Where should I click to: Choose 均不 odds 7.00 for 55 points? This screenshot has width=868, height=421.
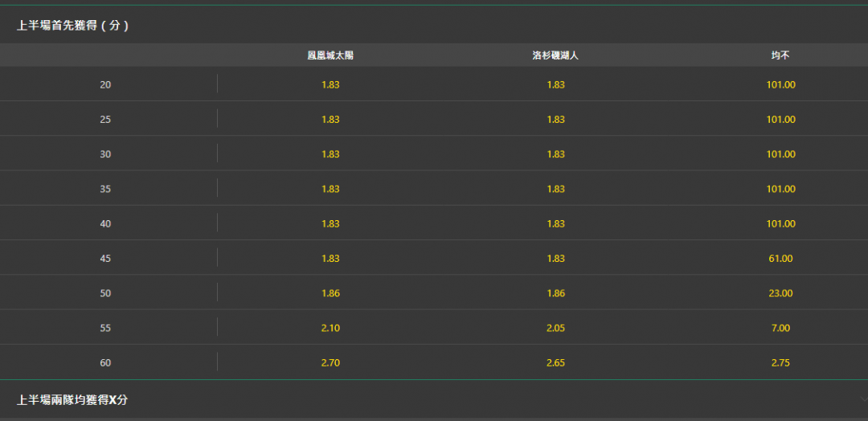tap(780, 328)
